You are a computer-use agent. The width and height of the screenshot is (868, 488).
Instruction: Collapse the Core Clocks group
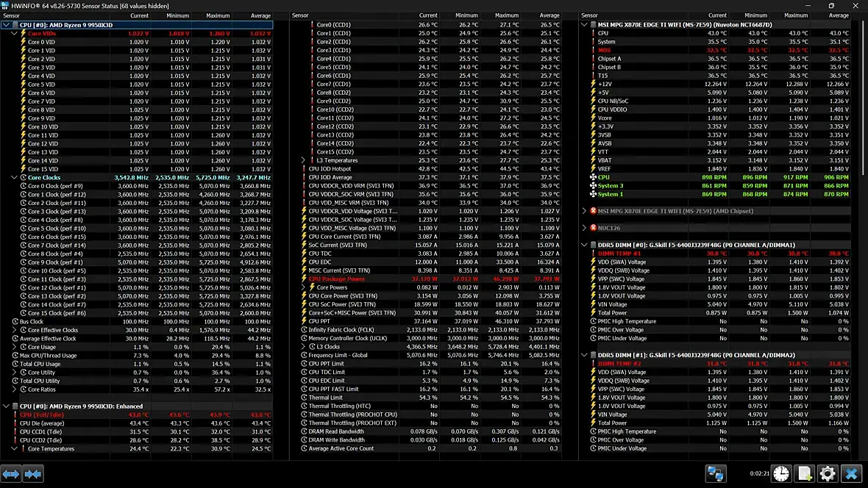pyautogui.click(x=15, y=178)
